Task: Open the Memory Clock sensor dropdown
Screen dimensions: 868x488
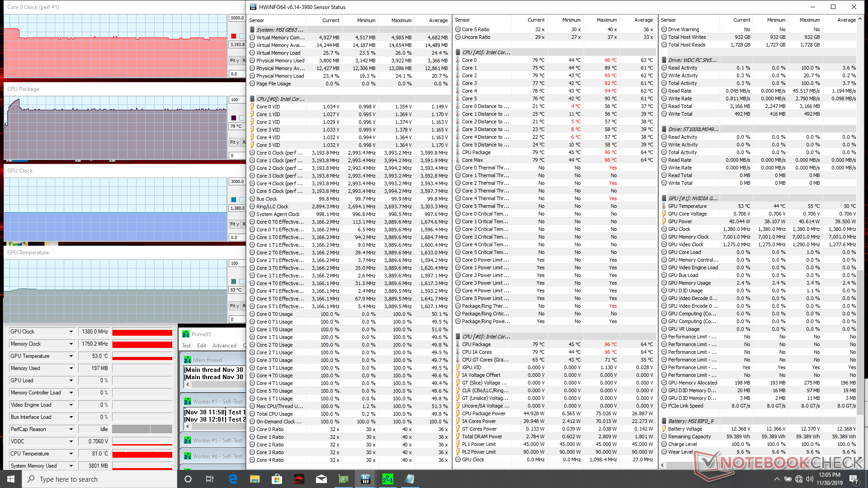Action: pyautogui.click(x=71, y=344)
